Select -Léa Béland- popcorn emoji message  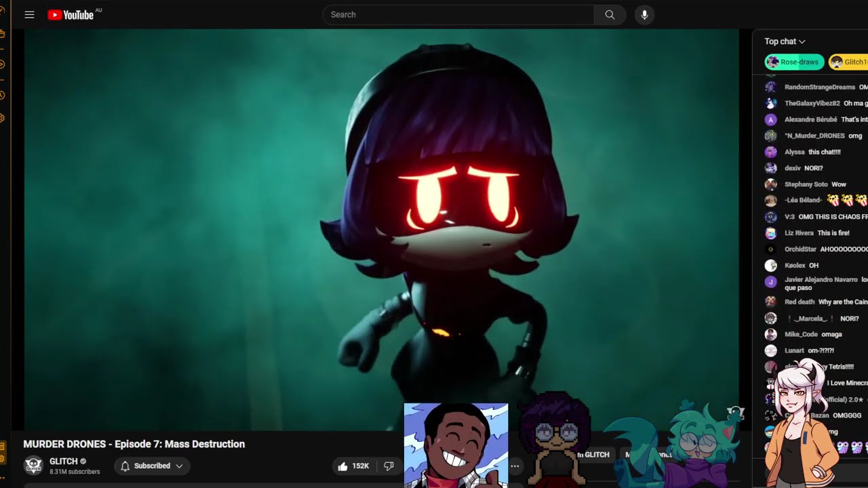point(816,201)
